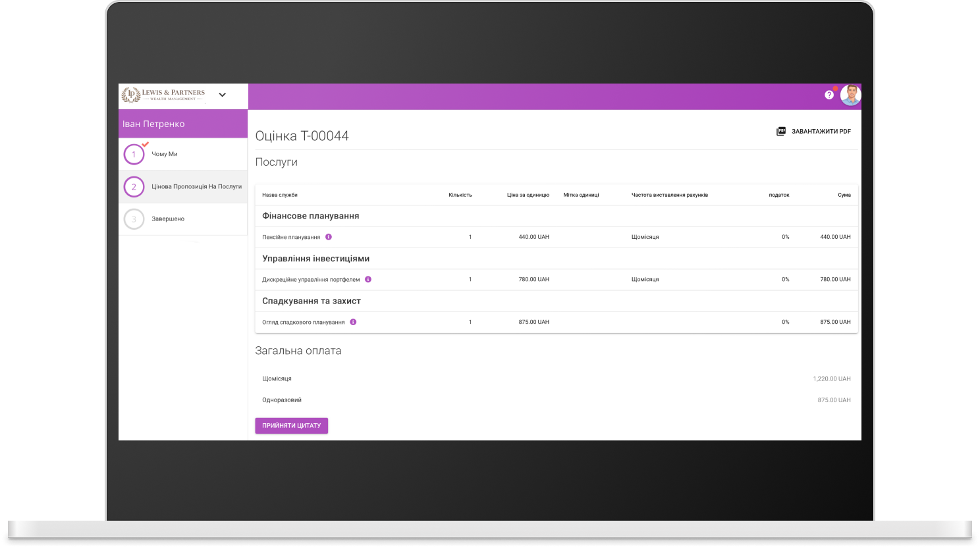Click ЗАВАНТАЖИТИ PDF download link
This screenshot has height=547, width=980.
[x=821, y=132]
